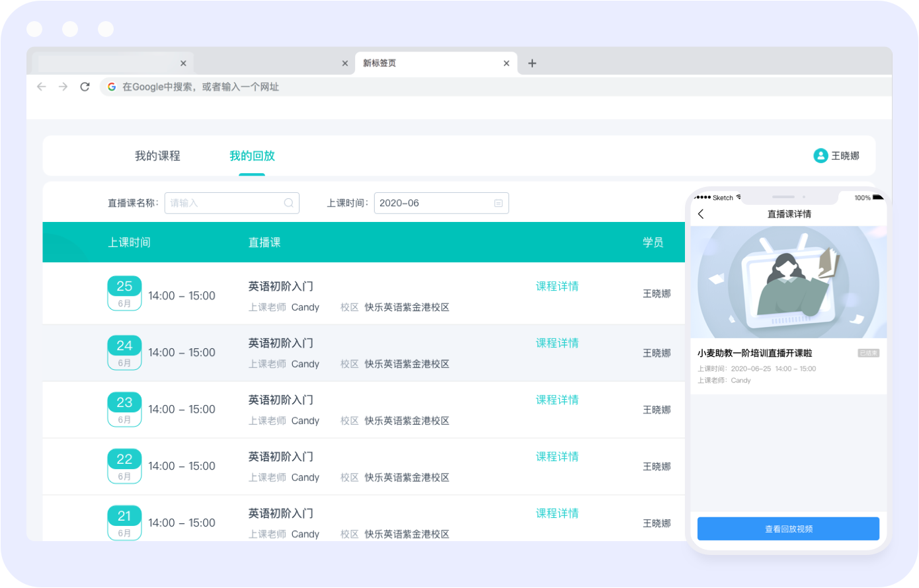Click student 王晓娜 in the June 25 row
Screen dimensions: 919x588
coord(657,293)
